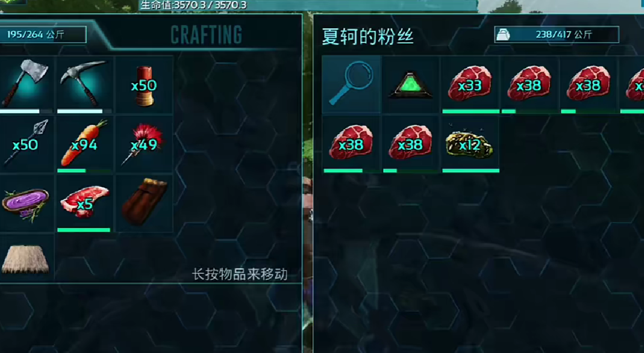Select the x49 tranquilizer dart stack

click(144, 144)
